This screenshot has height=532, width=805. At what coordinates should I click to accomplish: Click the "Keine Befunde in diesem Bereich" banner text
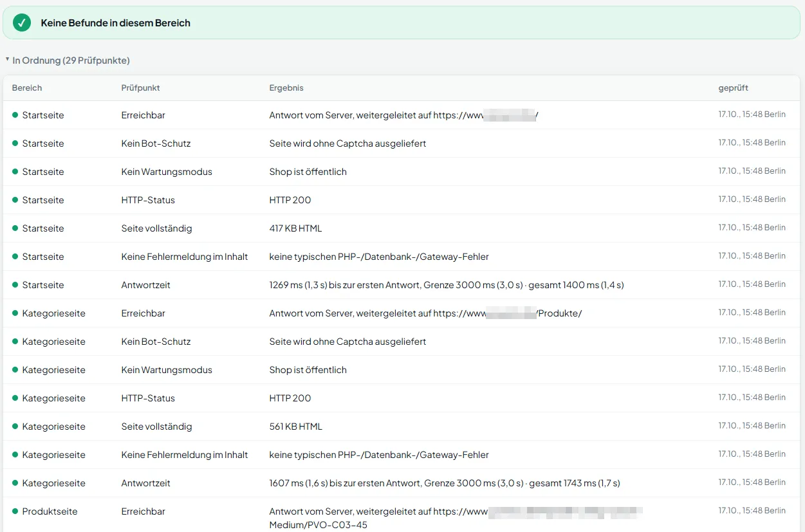[116, 23]
